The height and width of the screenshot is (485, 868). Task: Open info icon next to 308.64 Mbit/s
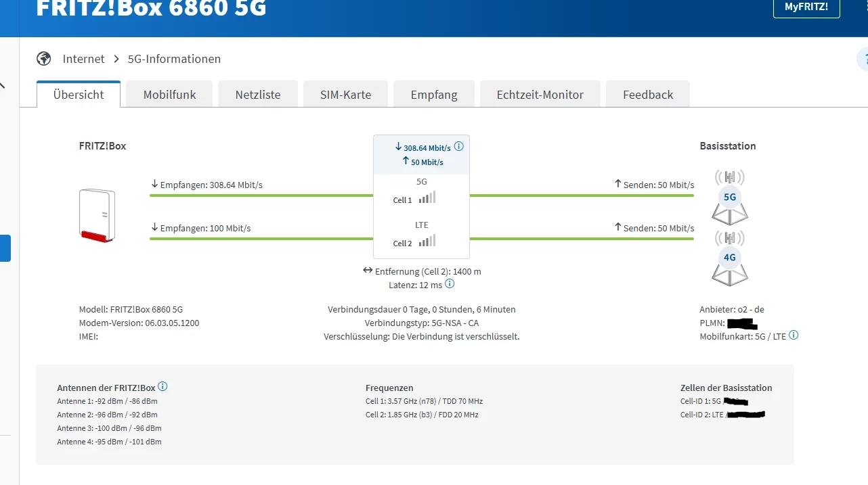[x=459, y=147]
